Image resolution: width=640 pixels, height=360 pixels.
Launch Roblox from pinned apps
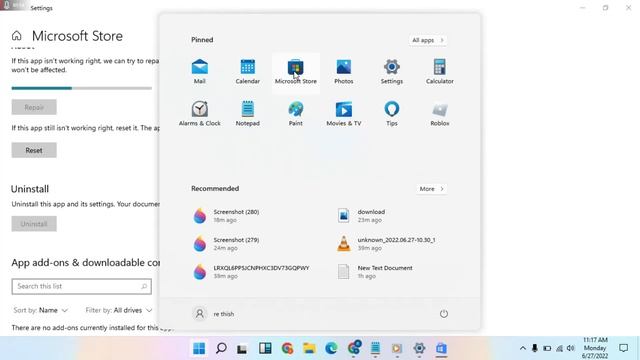tap(440, 113)
